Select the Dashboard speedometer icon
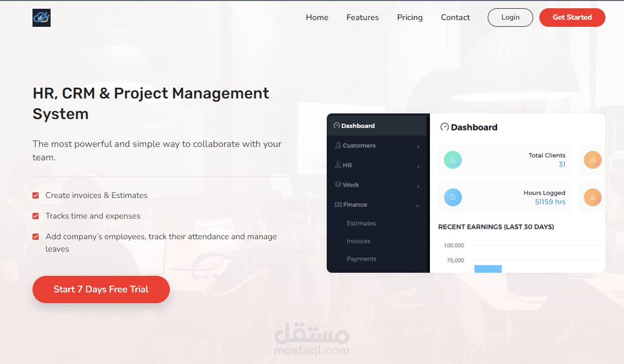624x364 pixels. click(337, 125)
